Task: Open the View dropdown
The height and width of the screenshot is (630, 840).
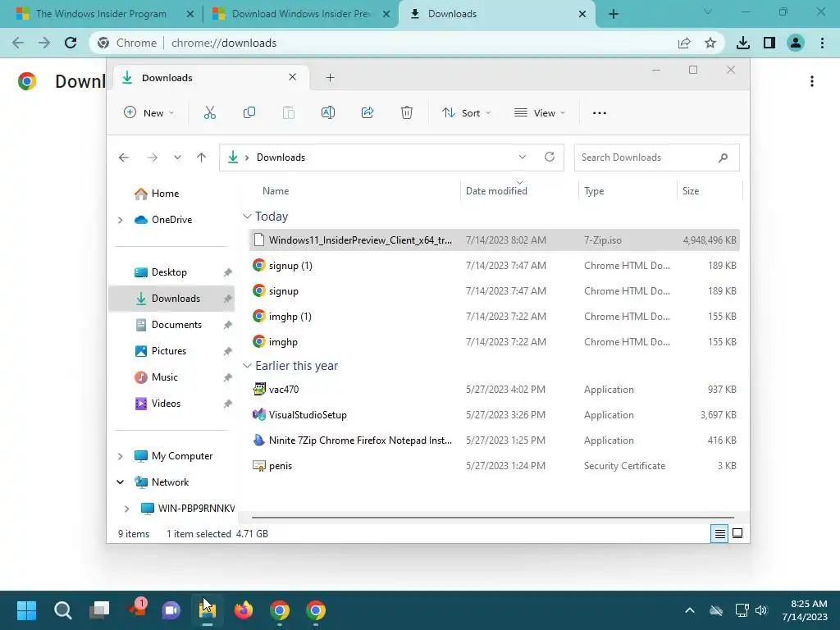Action: pos(540,113)
